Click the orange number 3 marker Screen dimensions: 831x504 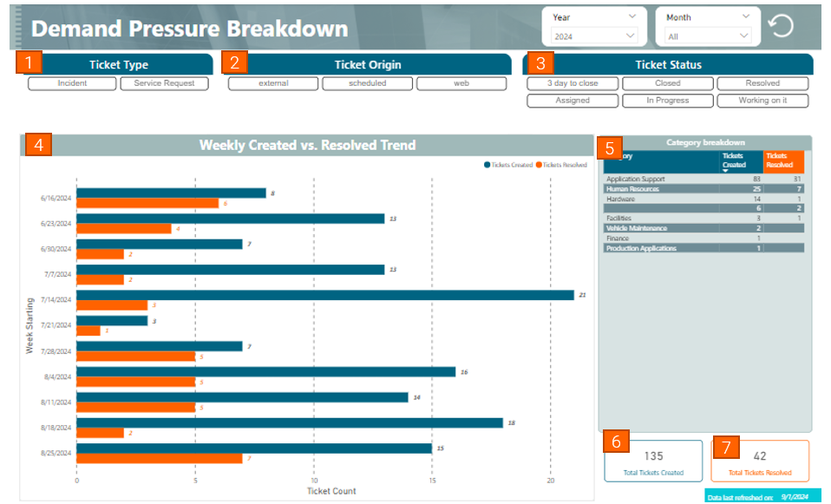pyautogui.click(x=541, y=63)
